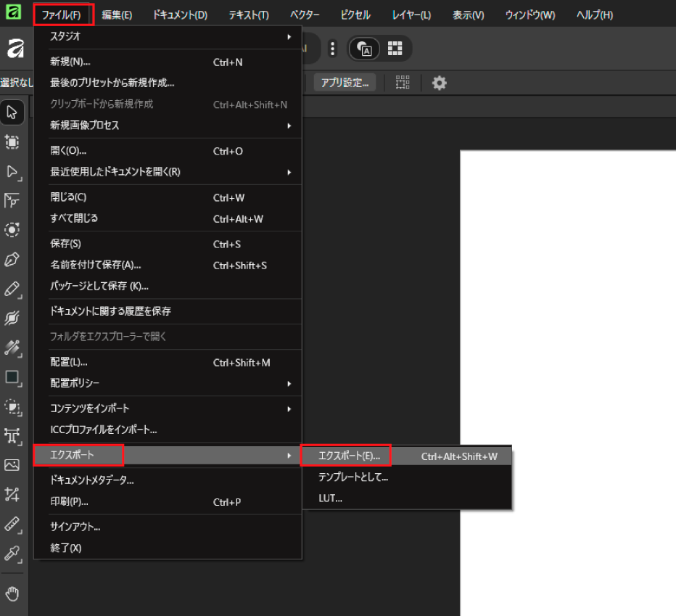This screenshot has width=676, height=616.
Task: Select the Place Image tool
Action: click(12, 464)
